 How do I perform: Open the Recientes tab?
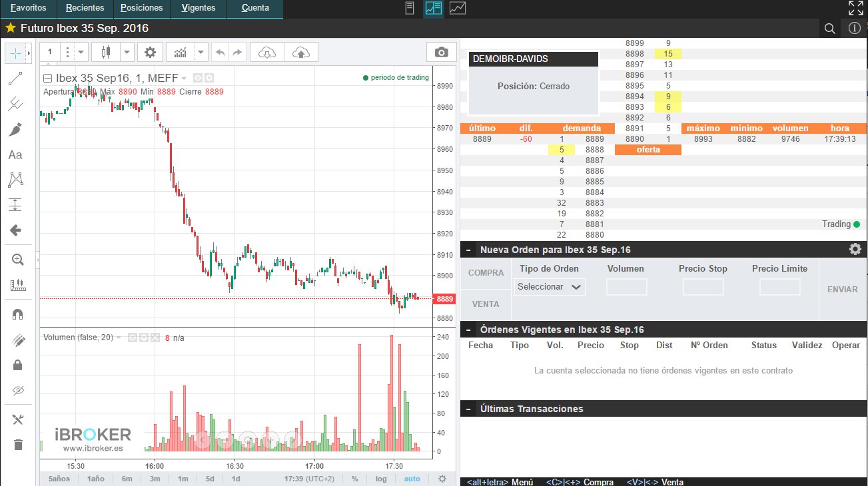[x=85, y=8]
